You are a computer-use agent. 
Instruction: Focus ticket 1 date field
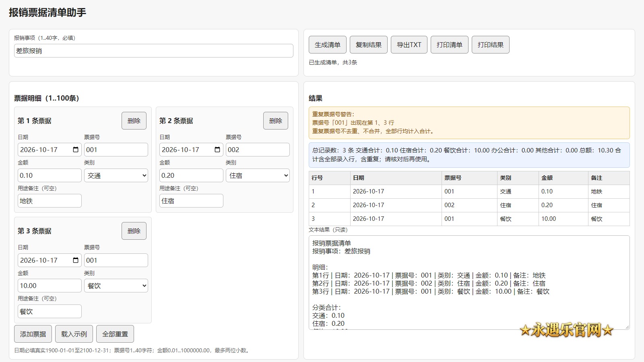(50, 150)
